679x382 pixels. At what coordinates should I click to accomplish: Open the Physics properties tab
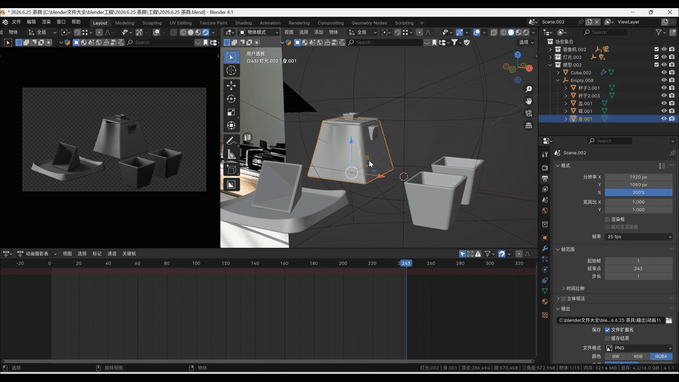[545, 269]
